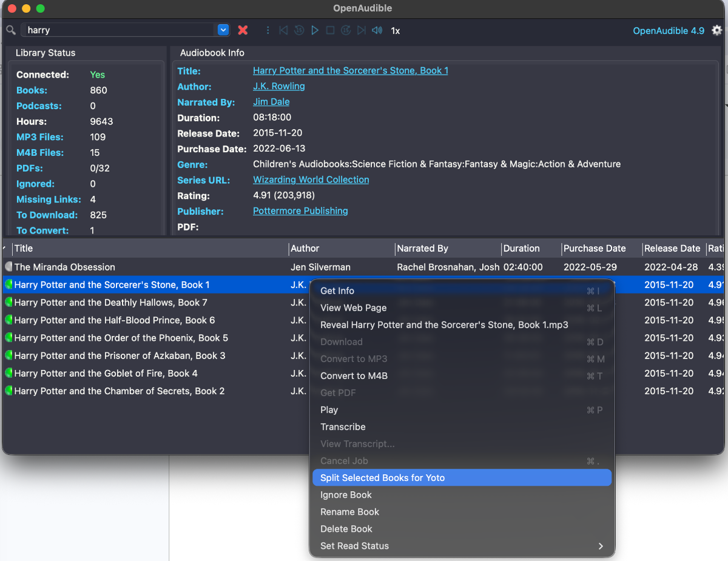Select Harry Potter Order of the Phoenix row
This screenshot has height=561, width=728.
[x=157, y=338]
